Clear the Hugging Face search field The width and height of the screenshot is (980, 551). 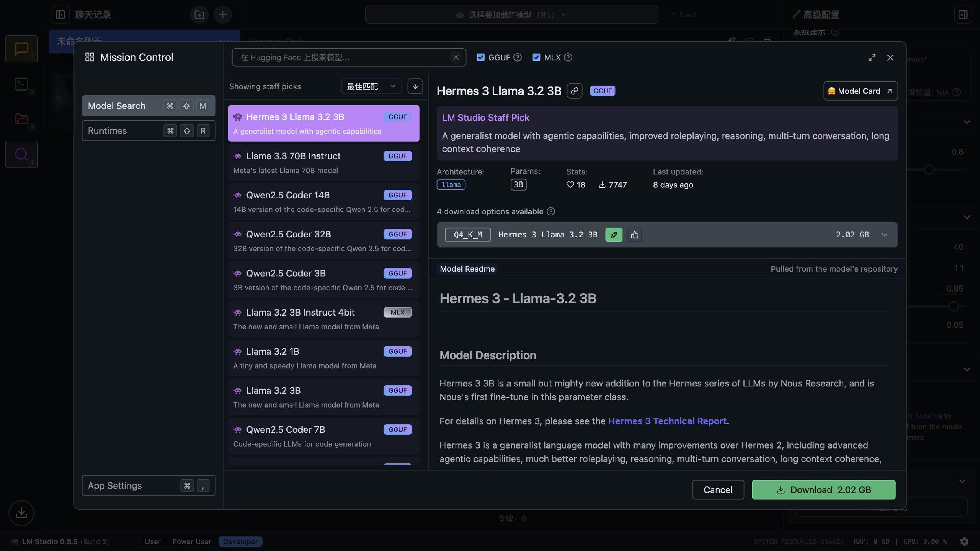(456, 57)
